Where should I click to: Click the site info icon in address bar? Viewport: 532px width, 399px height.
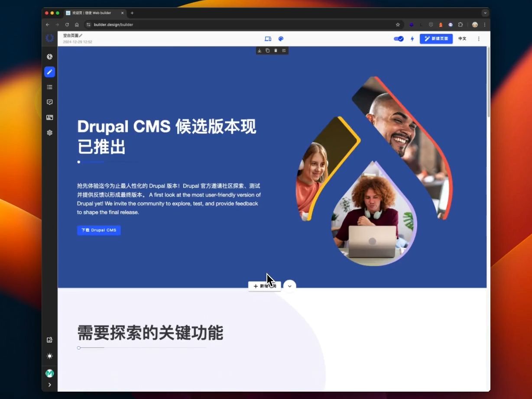tap(88, 25)
